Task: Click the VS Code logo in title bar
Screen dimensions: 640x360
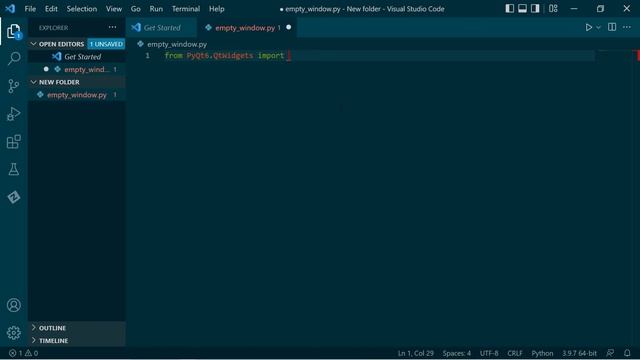Action: 10,9
